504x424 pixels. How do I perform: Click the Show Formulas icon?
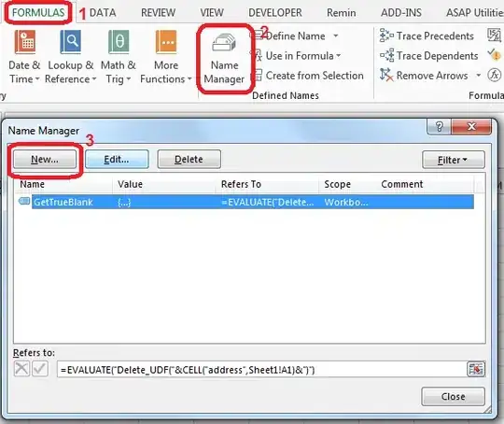[494, 35]
